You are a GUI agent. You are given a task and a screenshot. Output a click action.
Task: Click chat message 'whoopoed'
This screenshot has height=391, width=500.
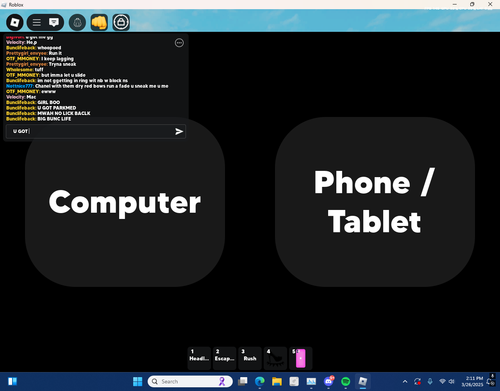(x=49, y=48)
